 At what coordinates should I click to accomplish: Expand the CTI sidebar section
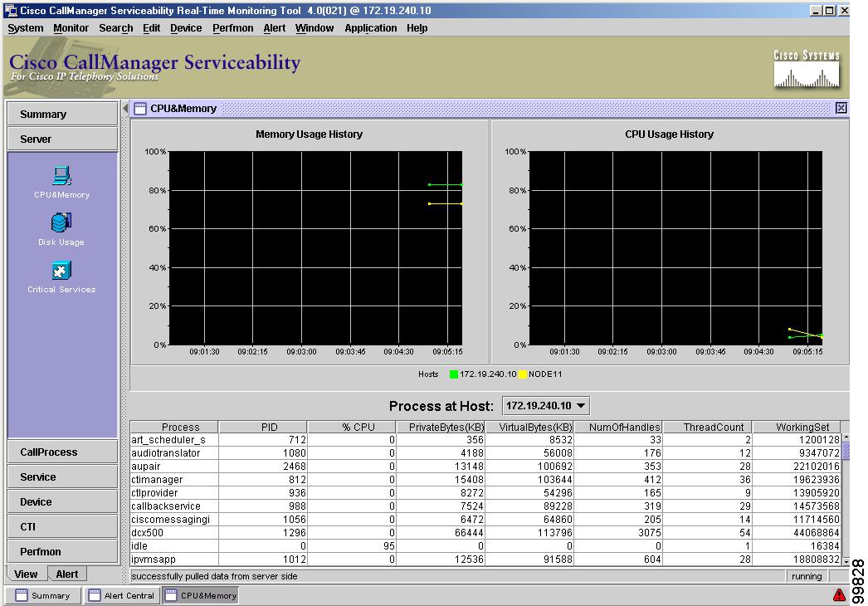(x=62, y=526)
